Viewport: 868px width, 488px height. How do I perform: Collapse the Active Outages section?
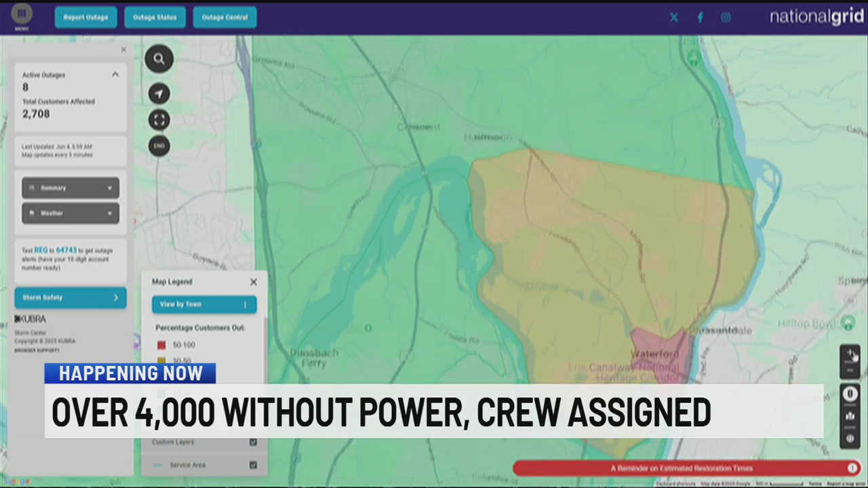coord(115,75)
